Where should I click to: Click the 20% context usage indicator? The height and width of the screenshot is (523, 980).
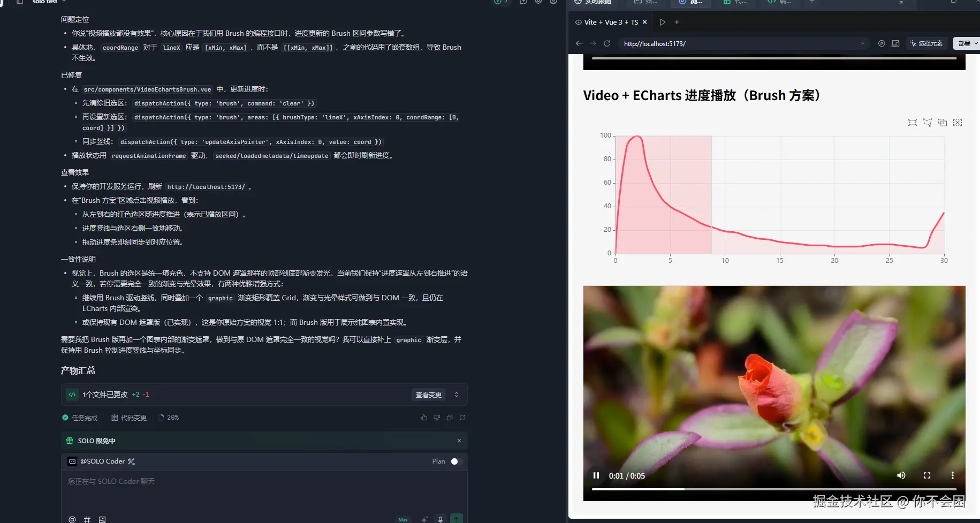pyautogui.click(x=169, y=418)
